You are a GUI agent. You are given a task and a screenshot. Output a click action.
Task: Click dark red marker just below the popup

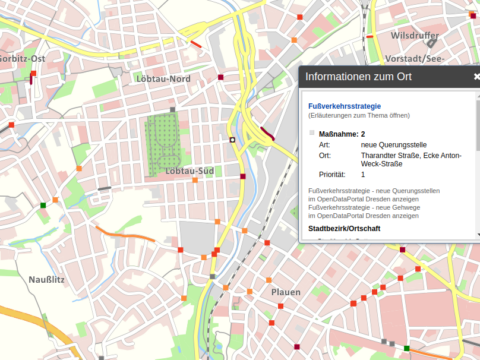click(x=402, y=249)
